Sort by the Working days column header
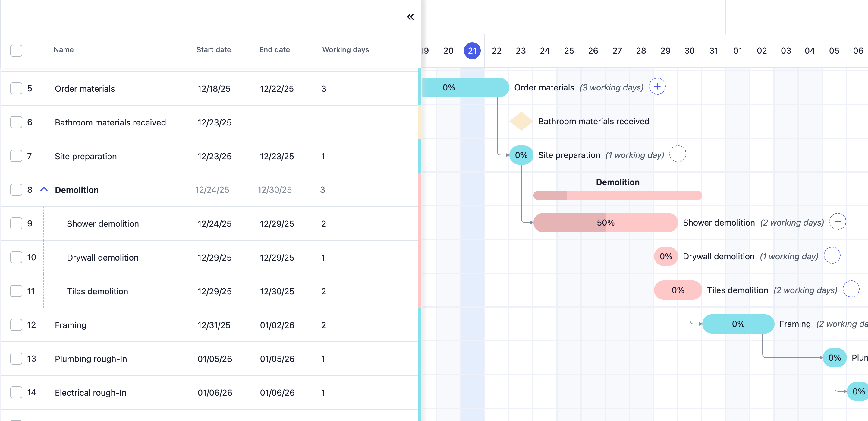This screenshot has height=421, width=868. point(345,49)
